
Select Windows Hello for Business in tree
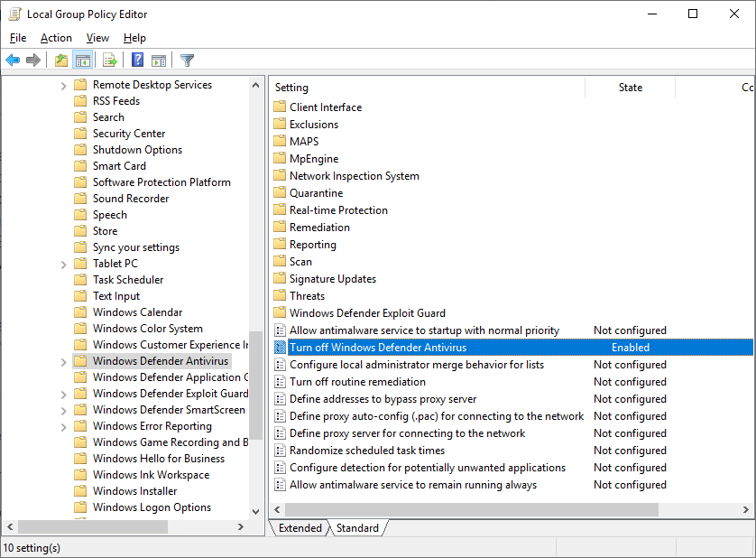click(159, 458)
